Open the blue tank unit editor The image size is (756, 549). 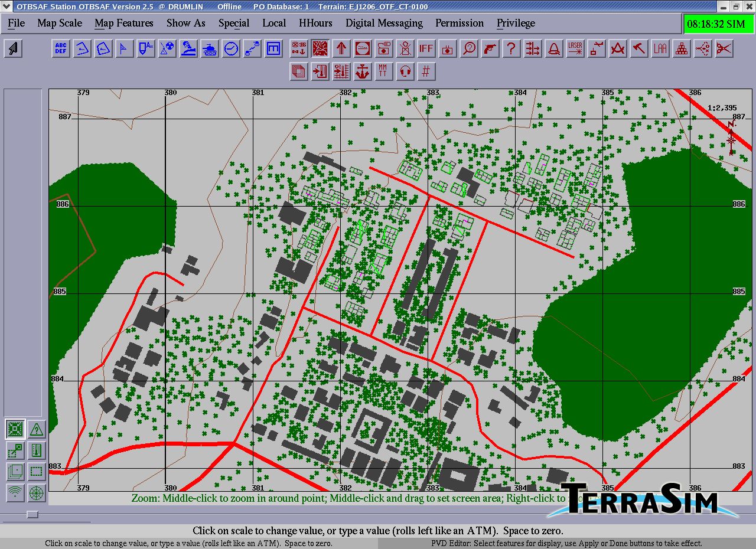pos(210,48)
